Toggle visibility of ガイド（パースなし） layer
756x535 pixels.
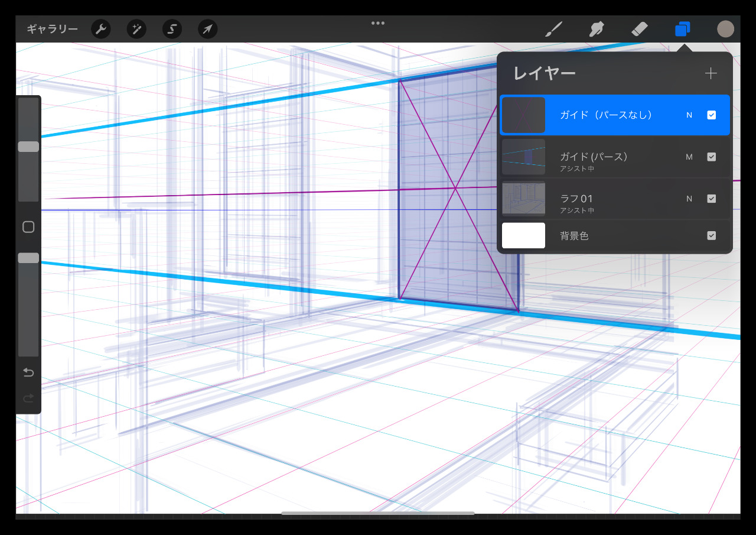711,115
